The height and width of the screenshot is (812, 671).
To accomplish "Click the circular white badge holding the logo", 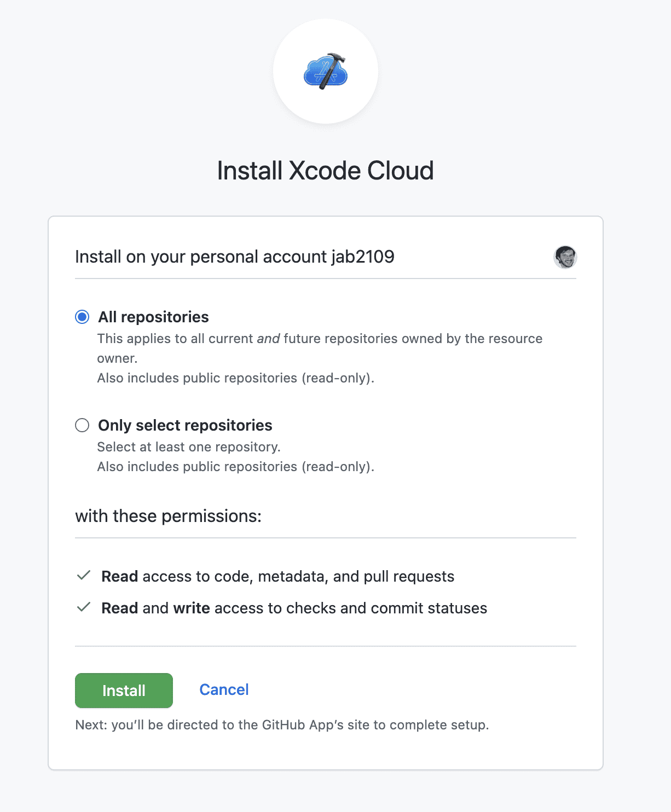I will pos(326,70).
